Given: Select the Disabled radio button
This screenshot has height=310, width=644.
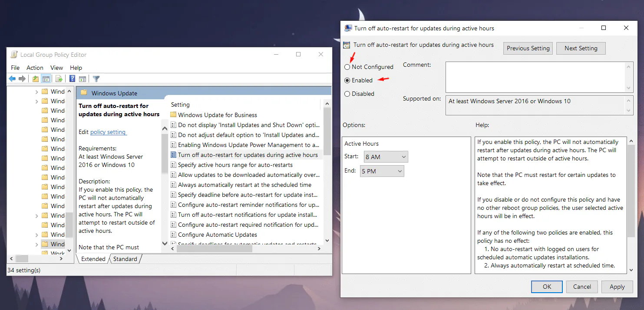Looking at the screenshot, I should 347,94.
